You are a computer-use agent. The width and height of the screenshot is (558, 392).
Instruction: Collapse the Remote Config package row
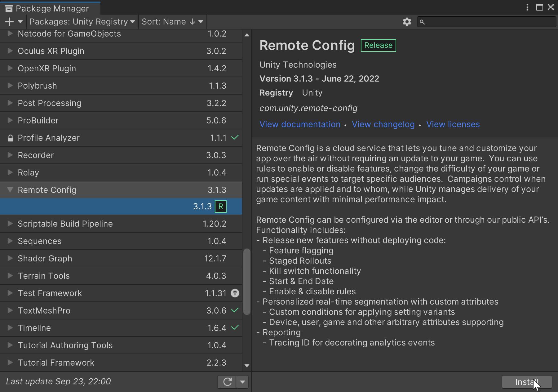pos(10,190)
